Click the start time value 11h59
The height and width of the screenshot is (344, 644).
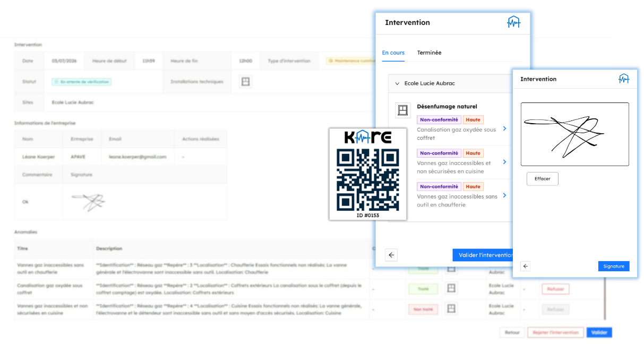pyautogui.click(x=149, y=61)
